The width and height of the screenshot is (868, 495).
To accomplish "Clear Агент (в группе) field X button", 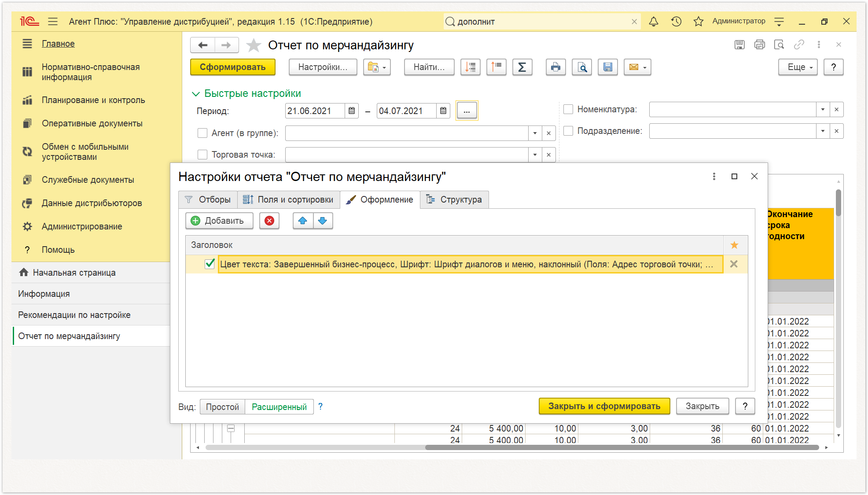I will [x=548, y=133].
